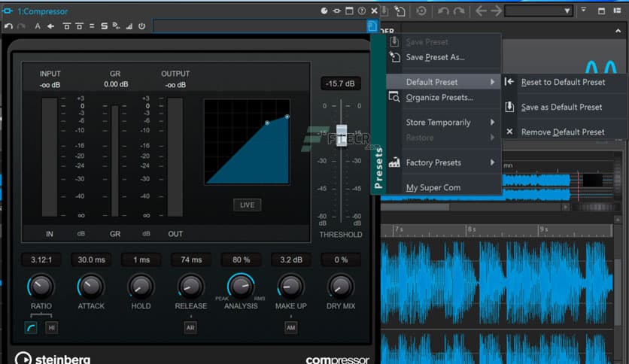Viewport: 629px width, 364px height.
Task: Click the MAKE UP knob
Action: pos(291,287)
